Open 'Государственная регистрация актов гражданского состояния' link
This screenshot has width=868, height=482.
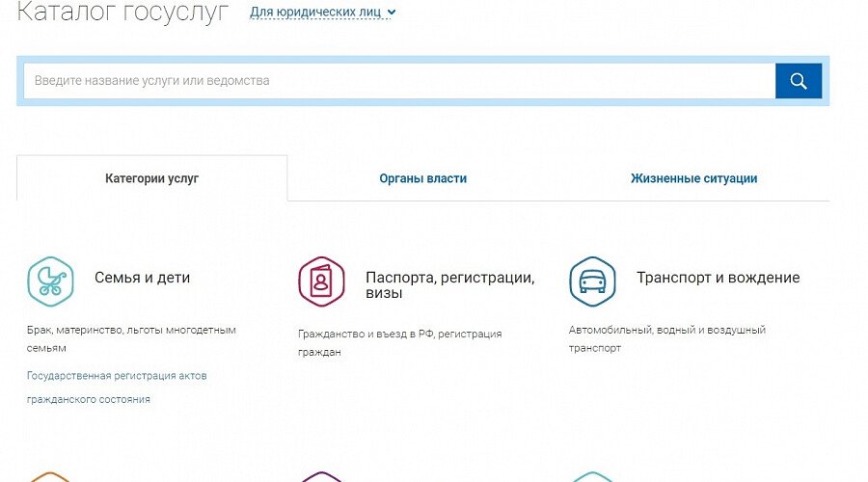117,388
